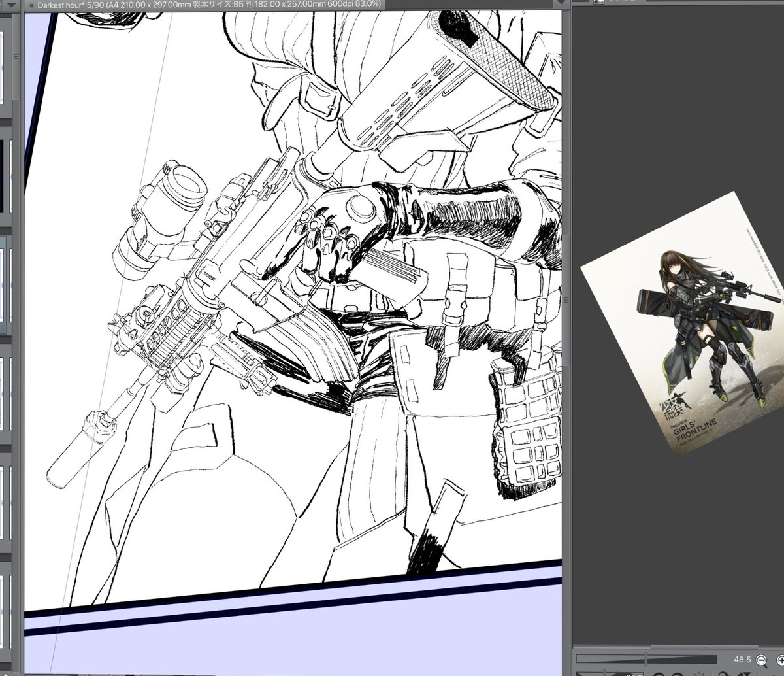Click the zoom out magnifier in Sub View
Viewport: 784px width, 676px height.
click(x=762, y=661)
